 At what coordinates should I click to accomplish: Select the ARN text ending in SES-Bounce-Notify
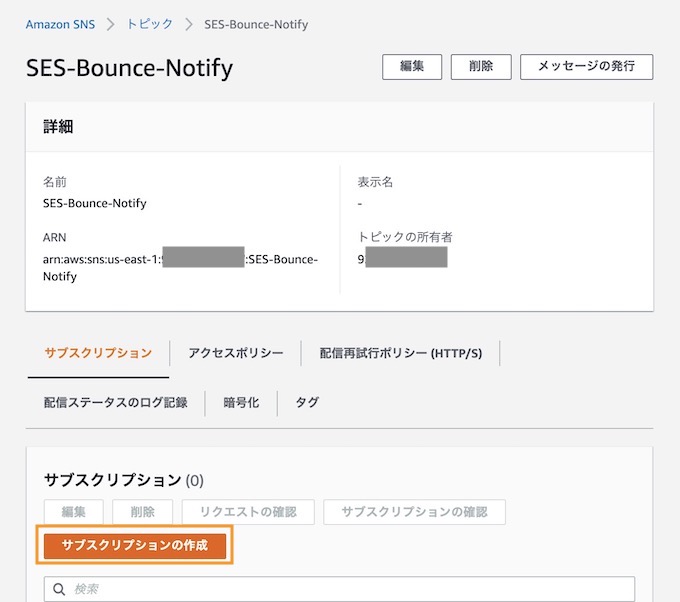[180, 268]
